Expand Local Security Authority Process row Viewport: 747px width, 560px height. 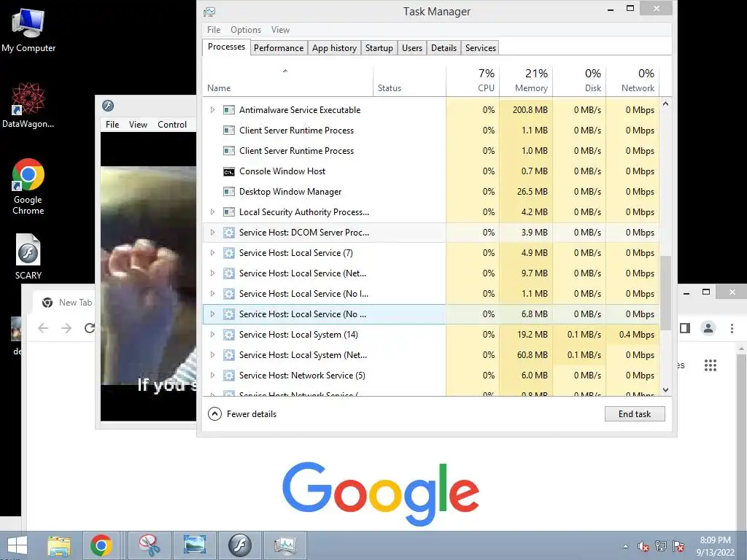pyautogui.click(x=212, y=212)
